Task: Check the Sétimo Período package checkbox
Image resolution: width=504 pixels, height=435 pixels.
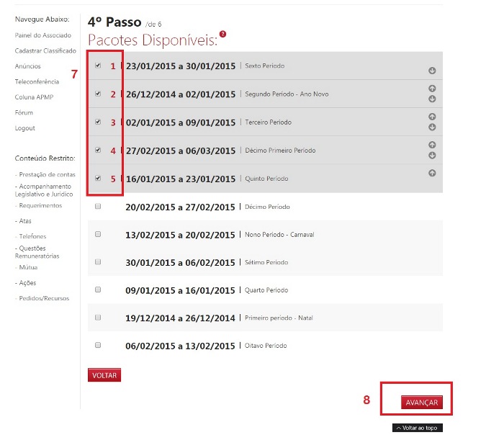Action: point(98,261)
